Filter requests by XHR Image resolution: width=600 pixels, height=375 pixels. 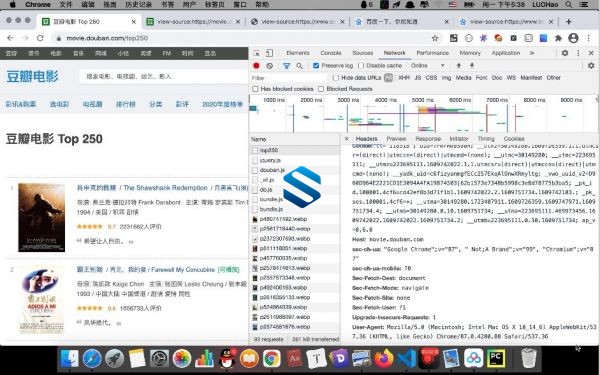click(404, 78)
